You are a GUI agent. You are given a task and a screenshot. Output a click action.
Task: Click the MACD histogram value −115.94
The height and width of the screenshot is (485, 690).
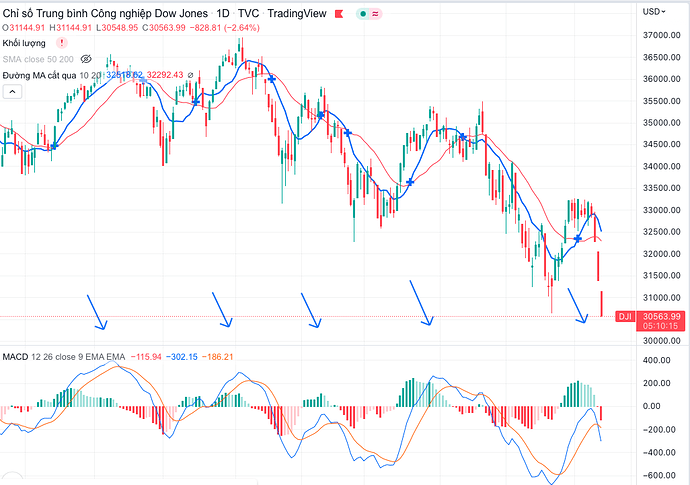pos(146,357)
